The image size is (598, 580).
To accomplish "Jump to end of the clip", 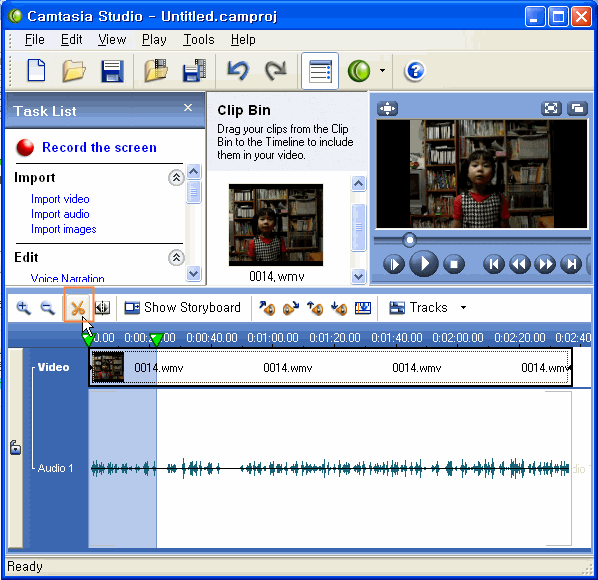I will 571,264.
